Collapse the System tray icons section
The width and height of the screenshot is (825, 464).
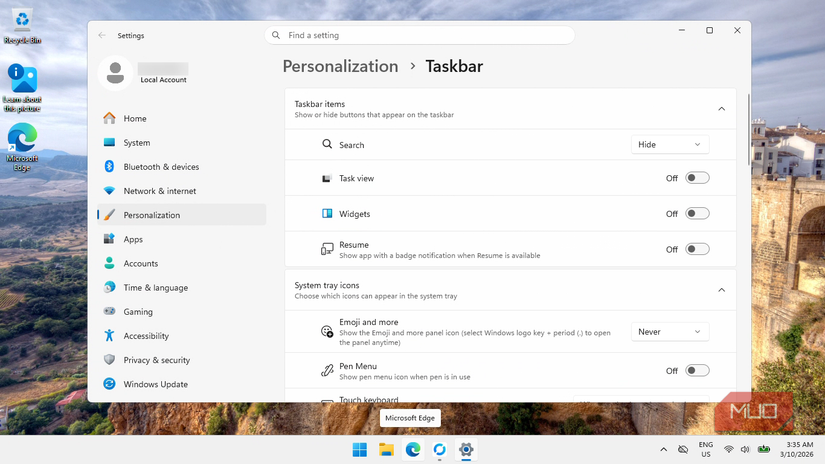coord(721,290)
